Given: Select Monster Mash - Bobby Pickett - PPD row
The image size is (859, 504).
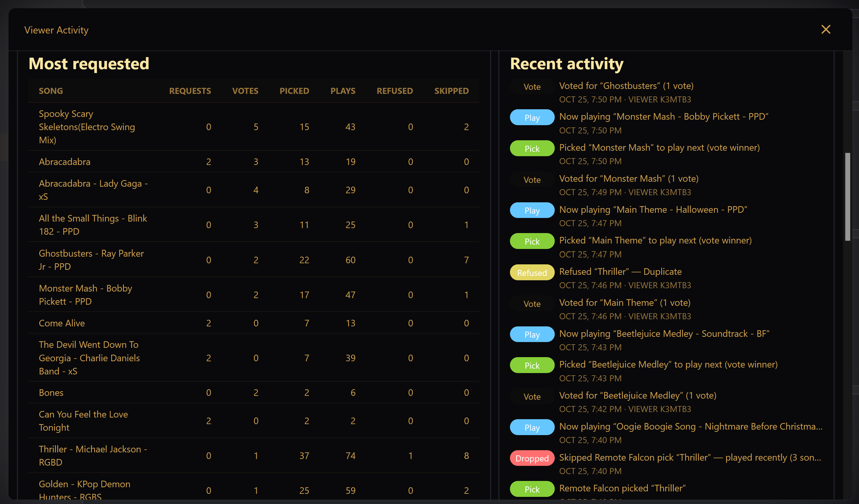Looking at the screenshot, I should (x=254, y=295).
